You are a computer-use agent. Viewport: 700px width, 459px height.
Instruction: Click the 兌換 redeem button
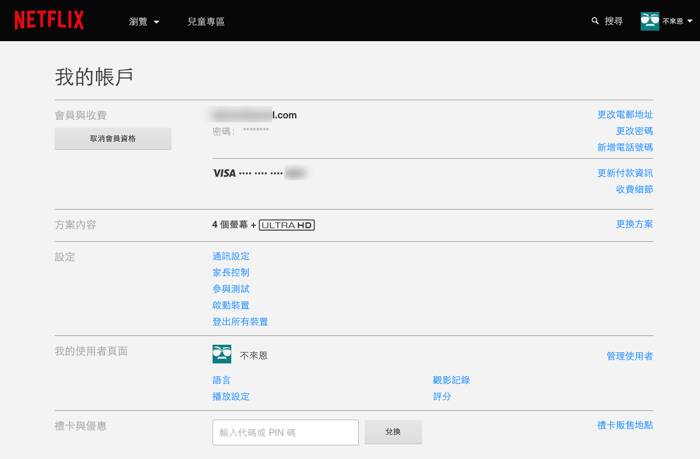click(x=393, y=432)
